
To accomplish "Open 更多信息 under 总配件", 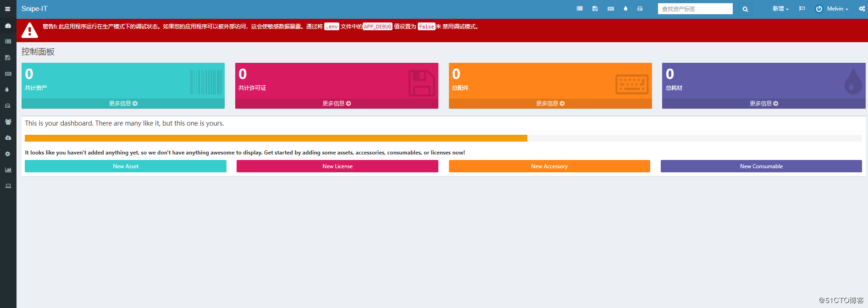I will point(550,104).
